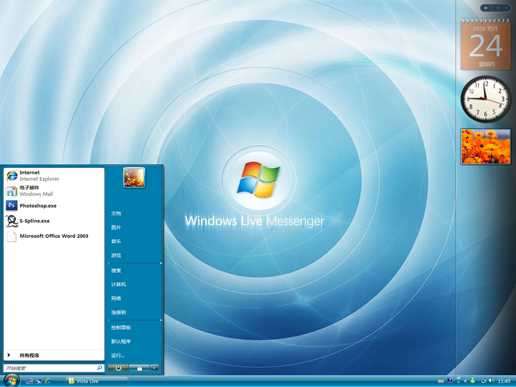Open Microsoft Office Word 2003 entry
Screen dimensions: 516x387
[x=54, y=236]
